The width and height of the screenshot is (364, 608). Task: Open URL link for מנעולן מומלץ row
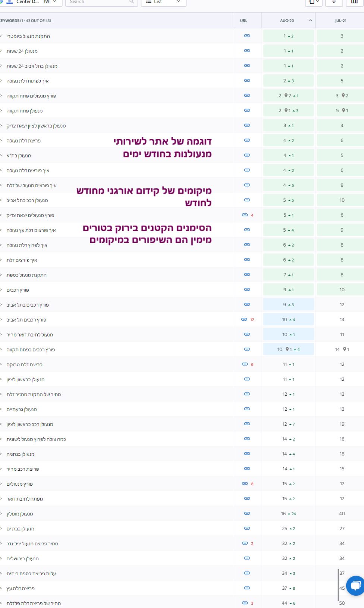(247, 513)
